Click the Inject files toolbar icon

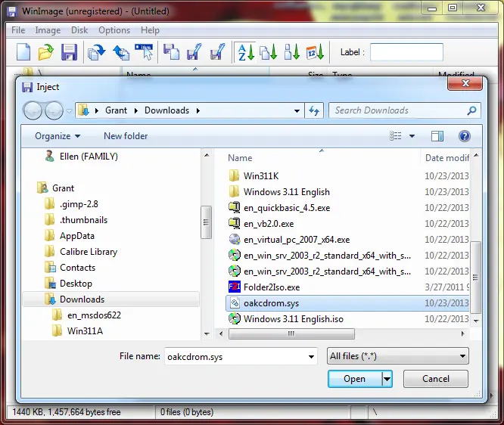pos(171,51)
